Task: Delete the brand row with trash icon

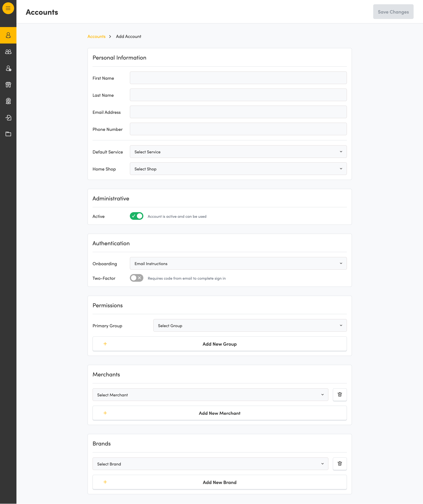Action: coord(340,464)
